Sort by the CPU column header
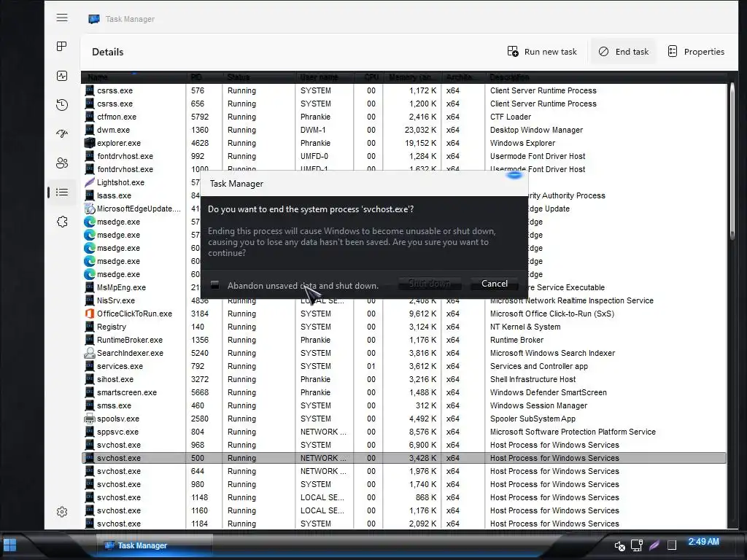Viewport: 747px width, 560px height. point(368,77)
